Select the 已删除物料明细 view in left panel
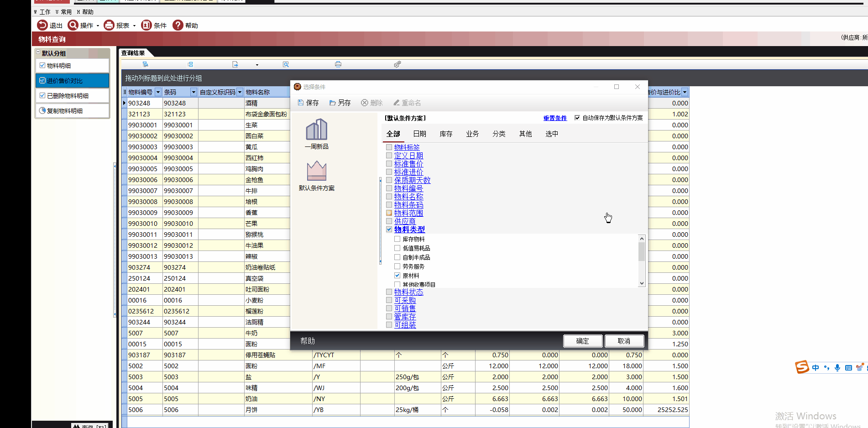 pos(72,95)
